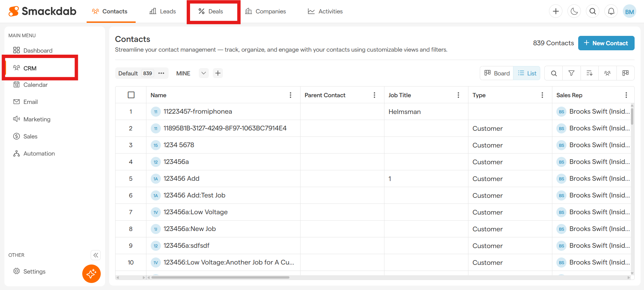Expand the MINE view dropdown chevron

(203, 73)
